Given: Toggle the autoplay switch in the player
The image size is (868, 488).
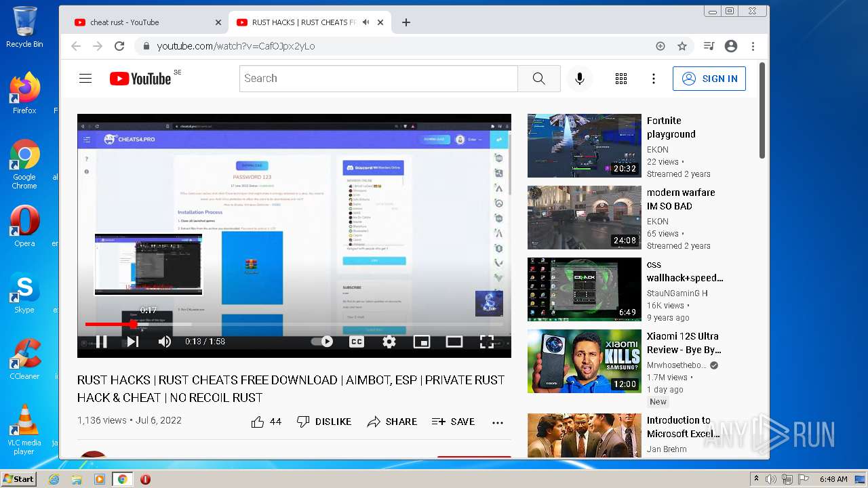Looking at the screenshot, I should (323, 342).
